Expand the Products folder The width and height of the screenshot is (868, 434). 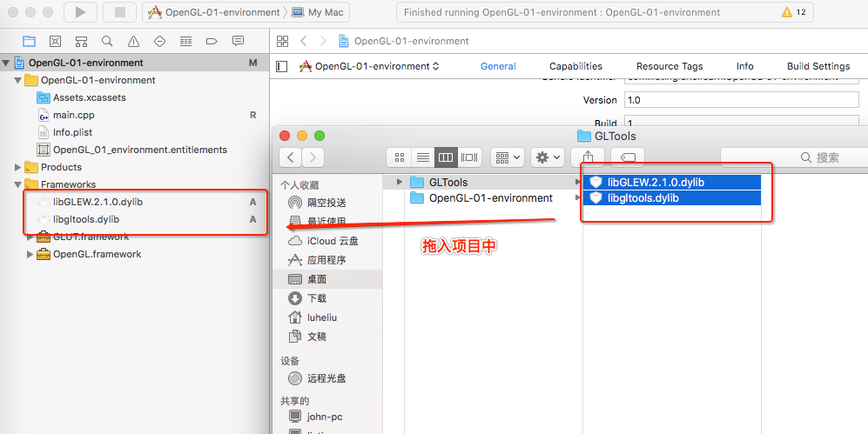(x=18, y=167)
